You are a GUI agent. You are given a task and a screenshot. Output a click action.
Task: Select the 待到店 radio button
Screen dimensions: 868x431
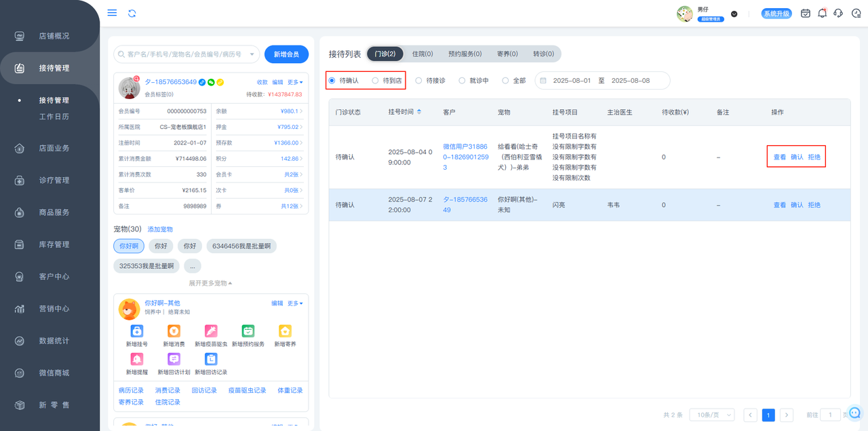point(375,81)
